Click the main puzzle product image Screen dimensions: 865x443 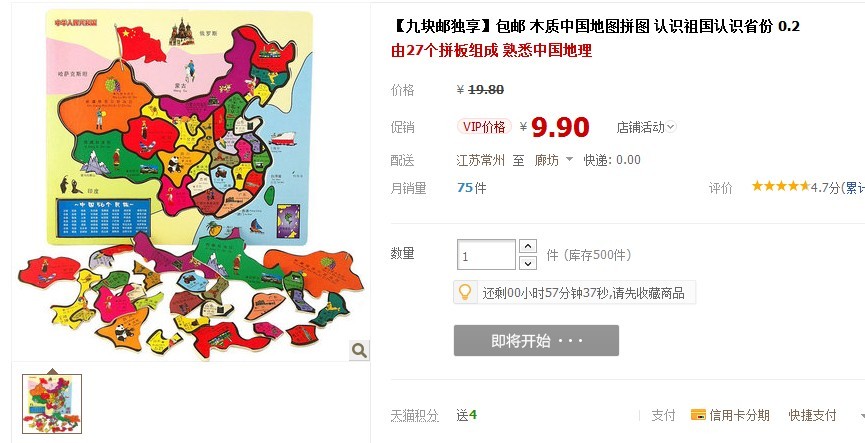click(x=191, y=184)
